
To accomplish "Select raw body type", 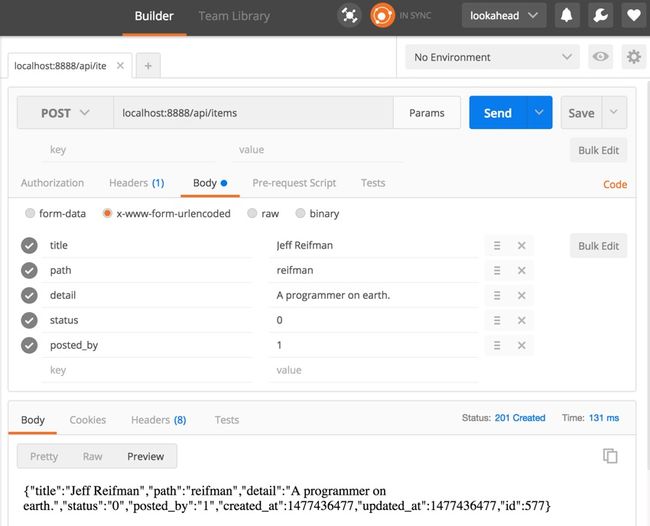I will (x=252, y=213).
